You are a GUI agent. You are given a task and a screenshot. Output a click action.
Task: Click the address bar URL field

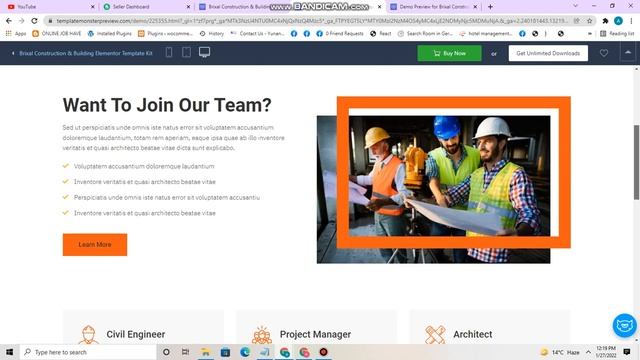pos(312,20)
